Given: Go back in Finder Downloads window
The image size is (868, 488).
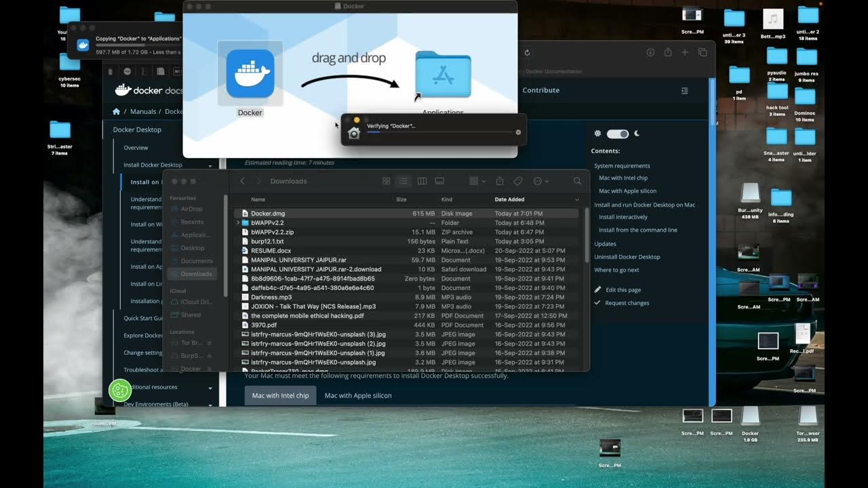Looking at the screenshot, I should point(243,181).
